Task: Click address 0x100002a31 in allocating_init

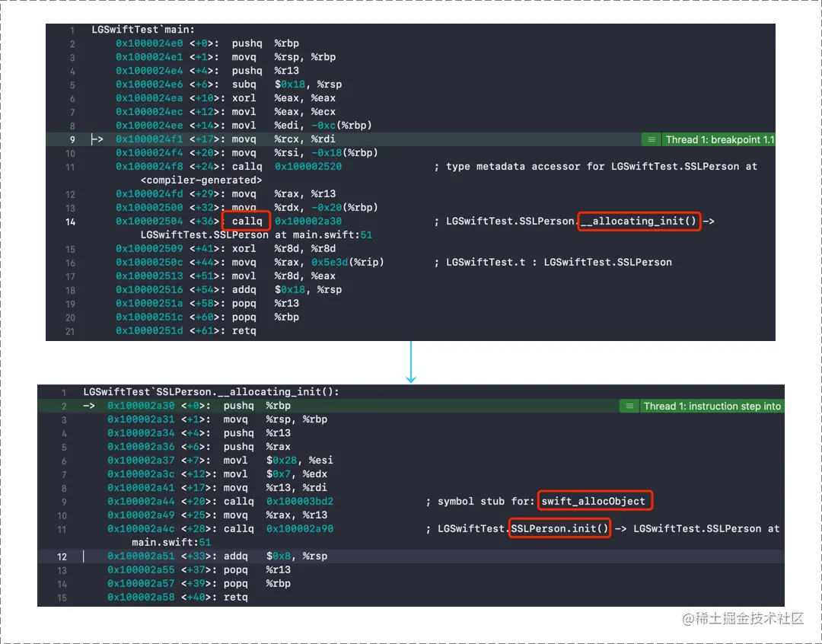Action: [x=141, y=419]
